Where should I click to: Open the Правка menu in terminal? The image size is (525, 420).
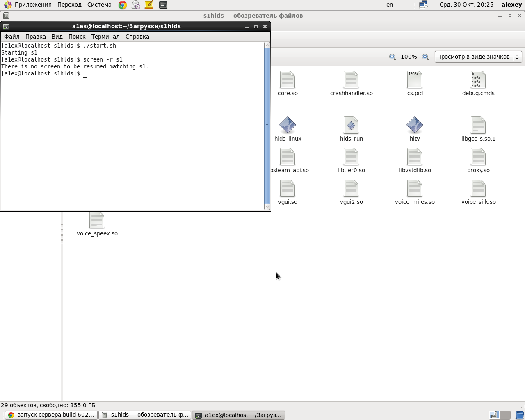pyautogui.click(x=36, y=37)
